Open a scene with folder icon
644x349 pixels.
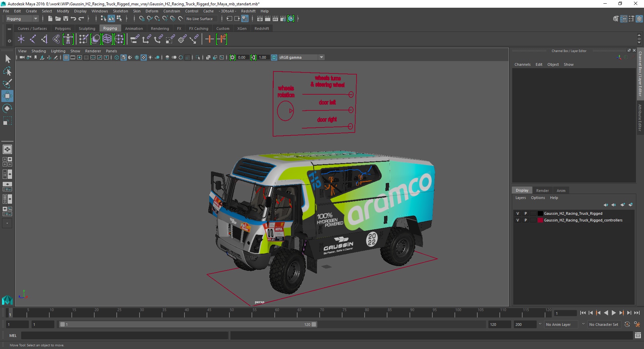(x=58, y=19)
